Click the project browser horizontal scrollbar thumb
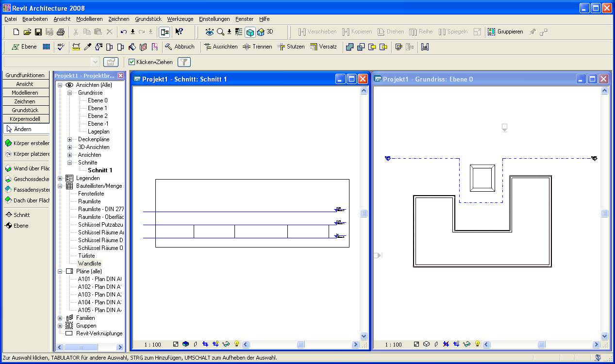Image resolution: width=615 pixels, height=364 pixels. (x=81, y=347)
